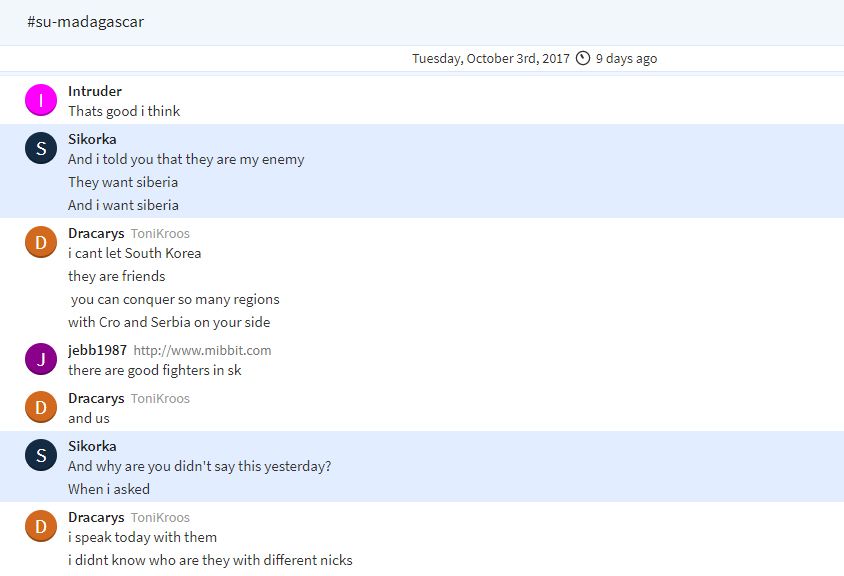The image size is (844, 576).
Task: Click Sikorka's avatar beside the "yesterday" question
Action: (x=41, y=455)
